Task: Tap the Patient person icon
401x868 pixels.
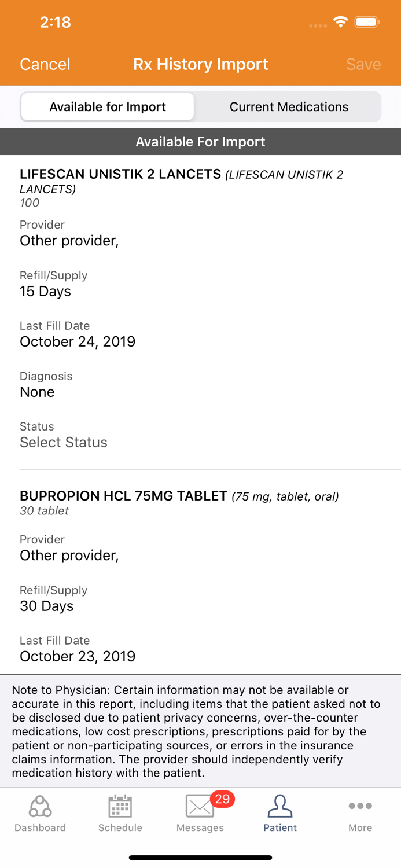Action: tap(280, 806)
